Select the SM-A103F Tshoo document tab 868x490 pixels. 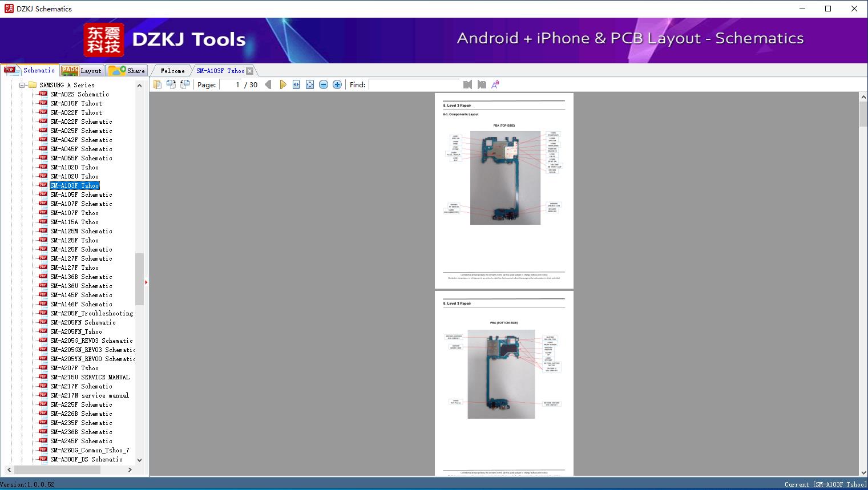point(220,71)
